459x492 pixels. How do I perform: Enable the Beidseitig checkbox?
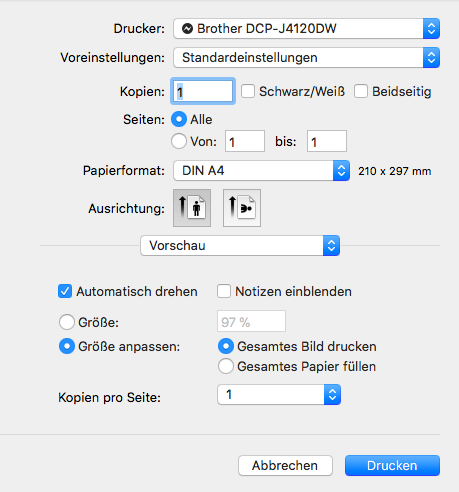point(361,91)
